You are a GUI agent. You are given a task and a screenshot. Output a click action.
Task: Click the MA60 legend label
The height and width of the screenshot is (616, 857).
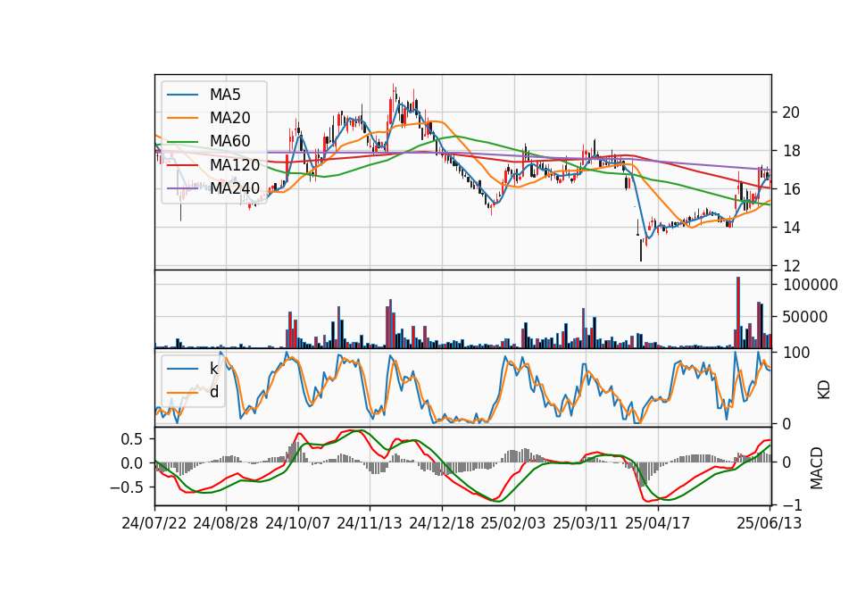click(x=229, y=141)
